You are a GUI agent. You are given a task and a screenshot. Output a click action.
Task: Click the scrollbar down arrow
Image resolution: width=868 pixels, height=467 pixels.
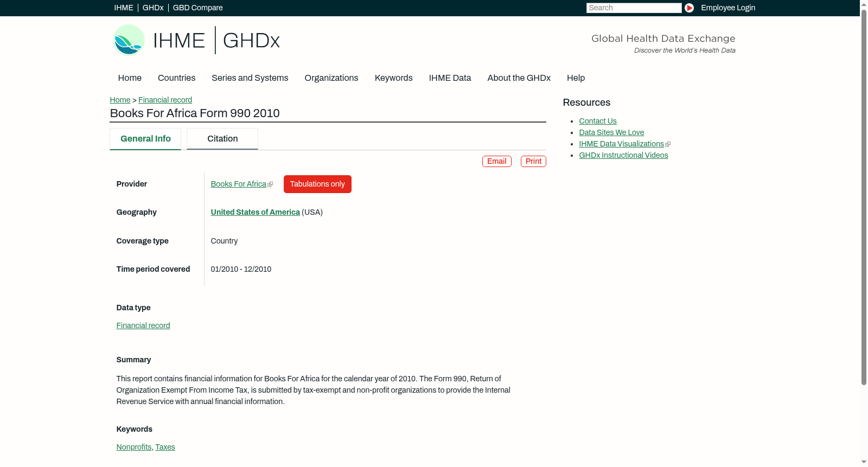(864, 462)
